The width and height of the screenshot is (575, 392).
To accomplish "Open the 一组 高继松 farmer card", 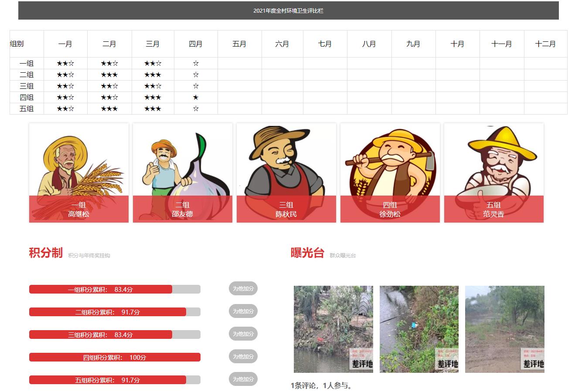I will pyautogui.click(x=79, y=173).
